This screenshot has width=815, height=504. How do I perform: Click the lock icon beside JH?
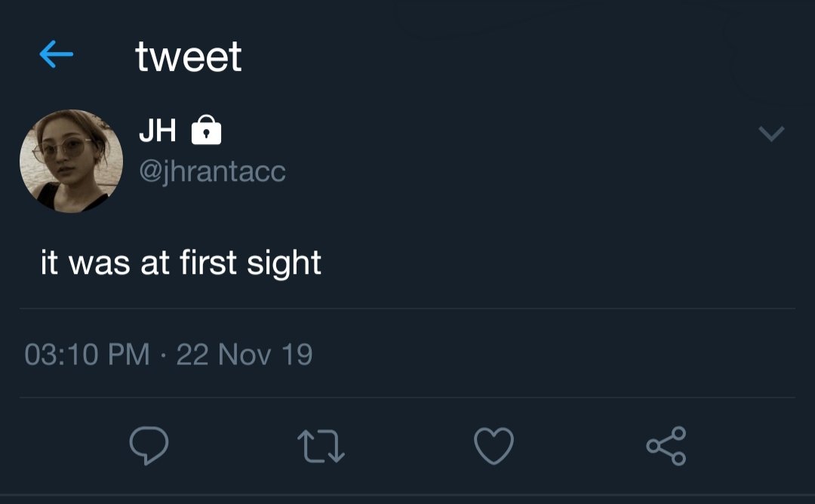(x=207, y=132)
